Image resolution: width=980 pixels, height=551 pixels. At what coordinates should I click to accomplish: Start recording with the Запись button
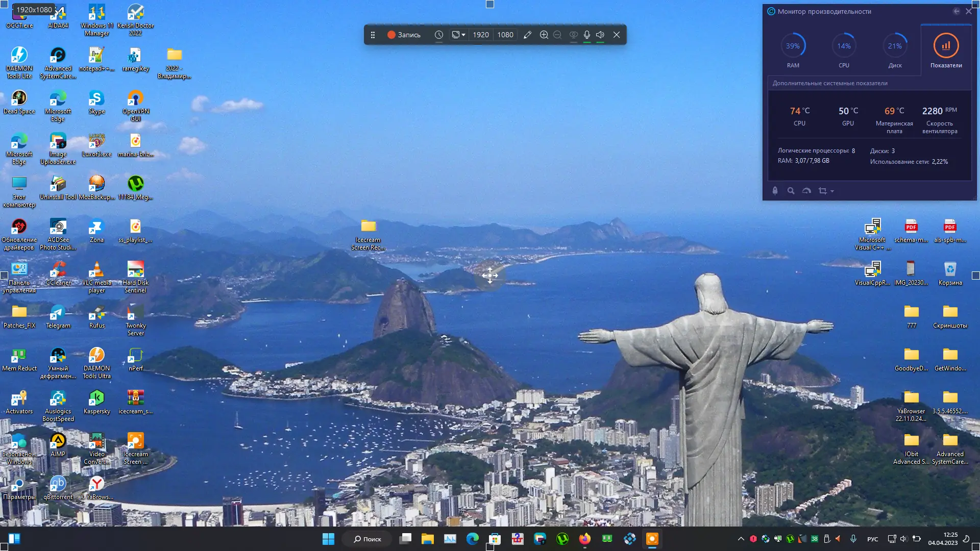404,35
